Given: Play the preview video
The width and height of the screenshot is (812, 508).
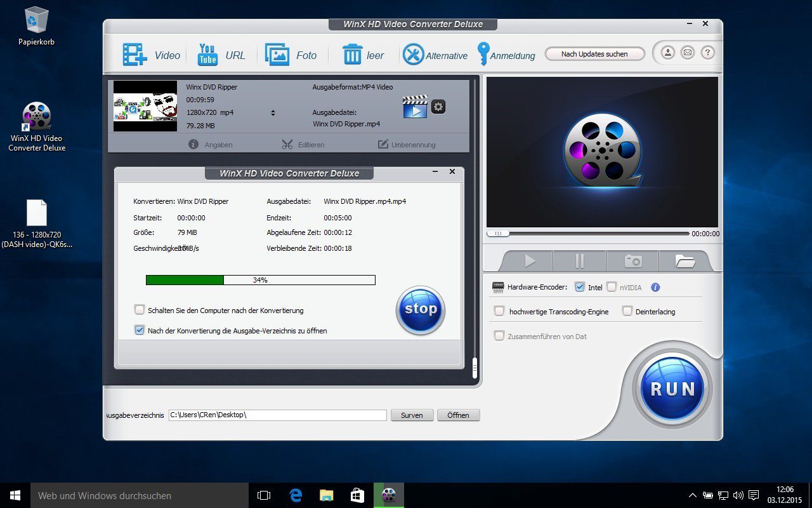Looking at the screenshot, I should [530, 261].
